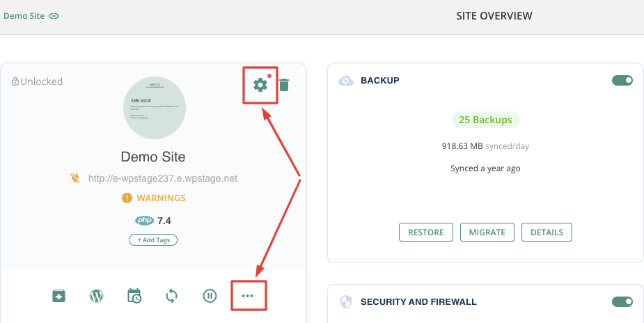Click the Backup cloud icon

[346, 81]
